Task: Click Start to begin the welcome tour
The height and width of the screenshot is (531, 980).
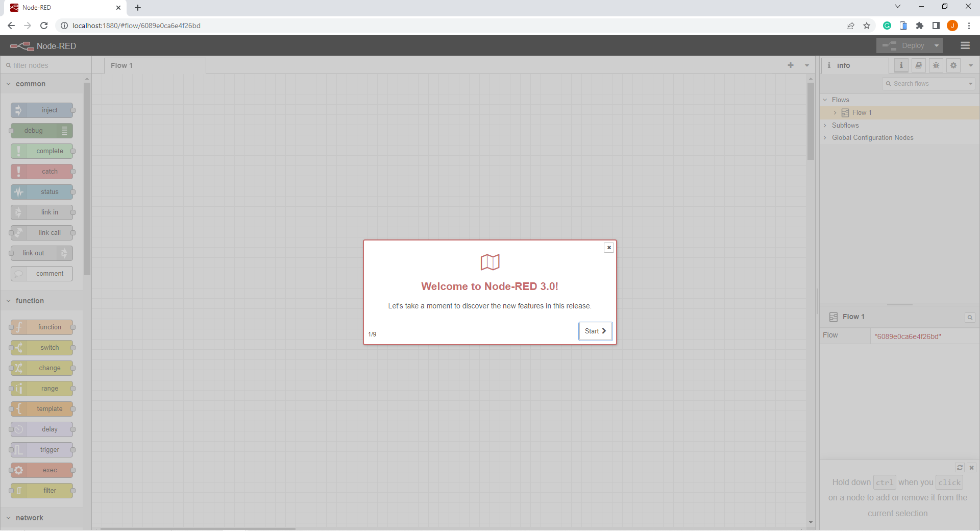Action: pyautogui.click(x=595, y=331)
